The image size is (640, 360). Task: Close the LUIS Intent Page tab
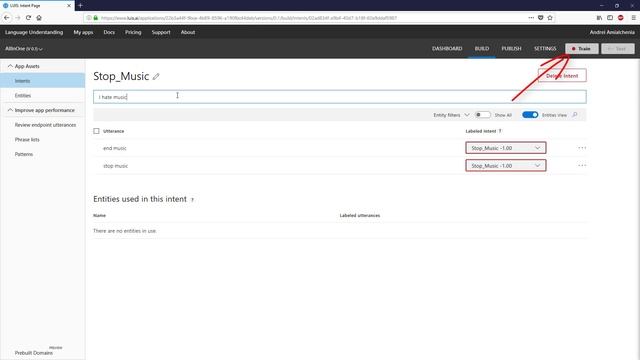click(69, 6)
